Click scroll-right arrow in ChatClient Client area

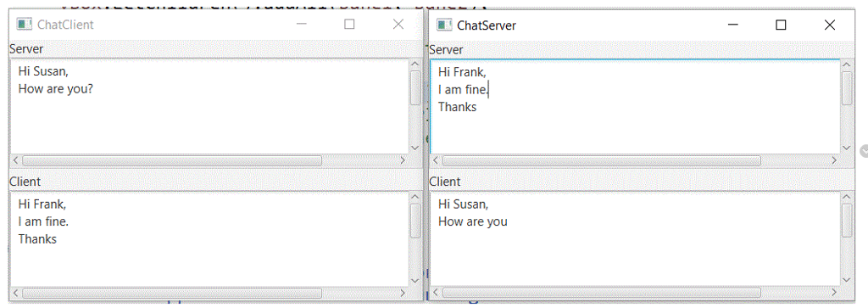pyautogui.click(x=403, y=293)
